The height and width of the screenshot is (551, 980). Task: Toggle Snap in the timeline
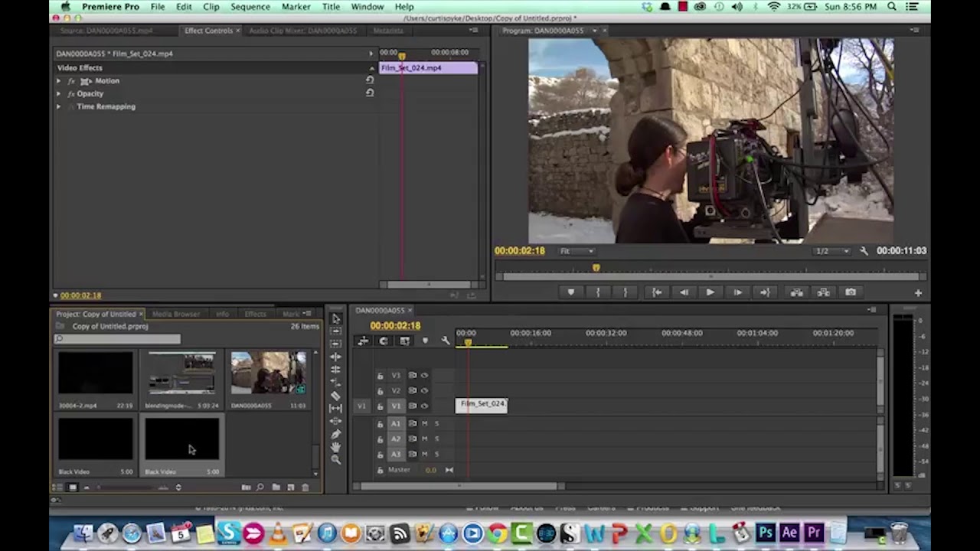(384, 341)
